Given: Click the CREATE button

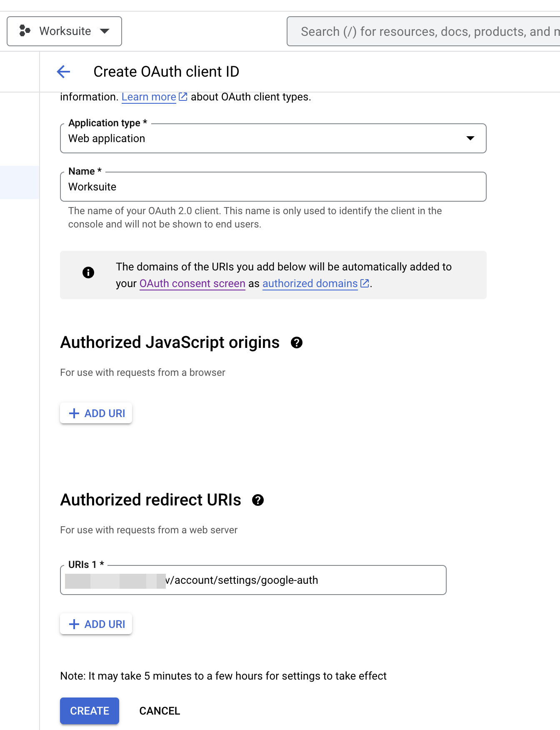Looking at the screenshot, I should pyautogui.click(x=90, y=711).
